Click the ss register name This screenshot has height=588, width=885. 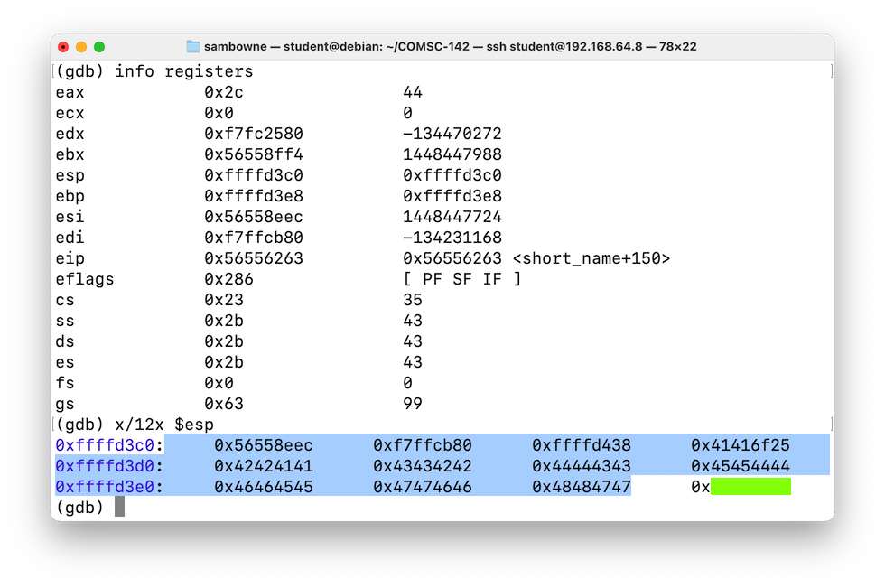[x=65, y=321]
